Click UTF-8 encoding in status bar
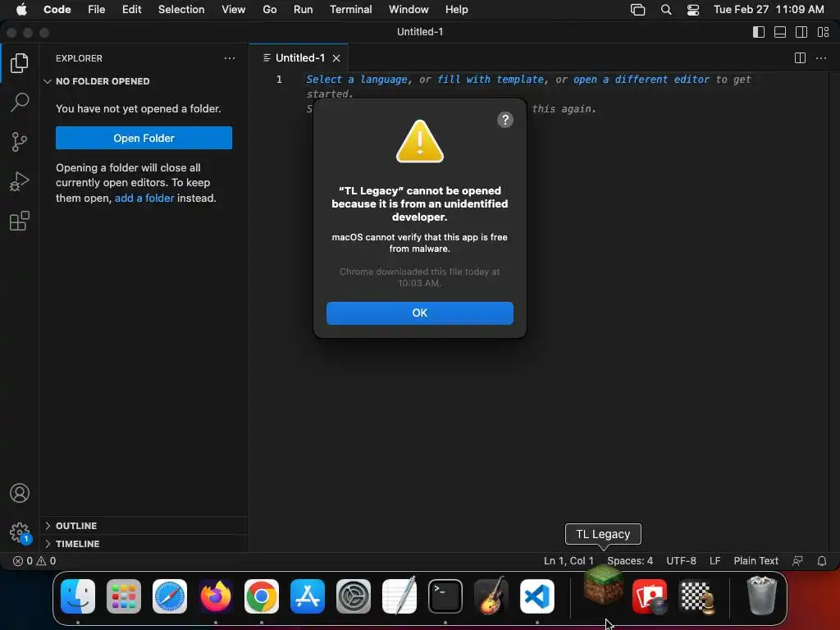 [x=681, y=561]
